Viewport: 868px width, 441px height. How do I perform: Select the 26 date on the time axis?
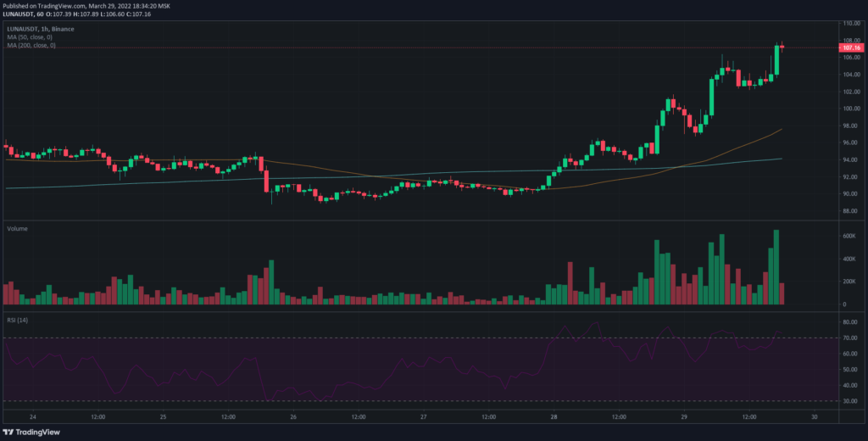[292, 417]
